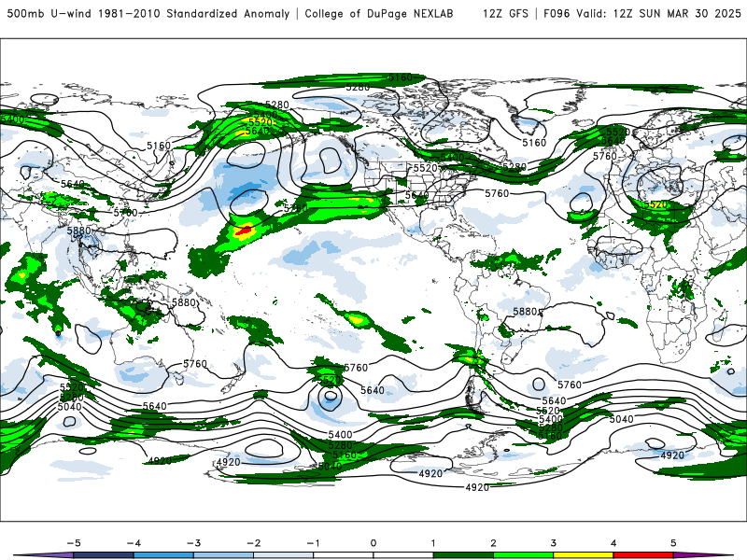Click the colorbar tick label "-3"

click(x=193, y=543)
